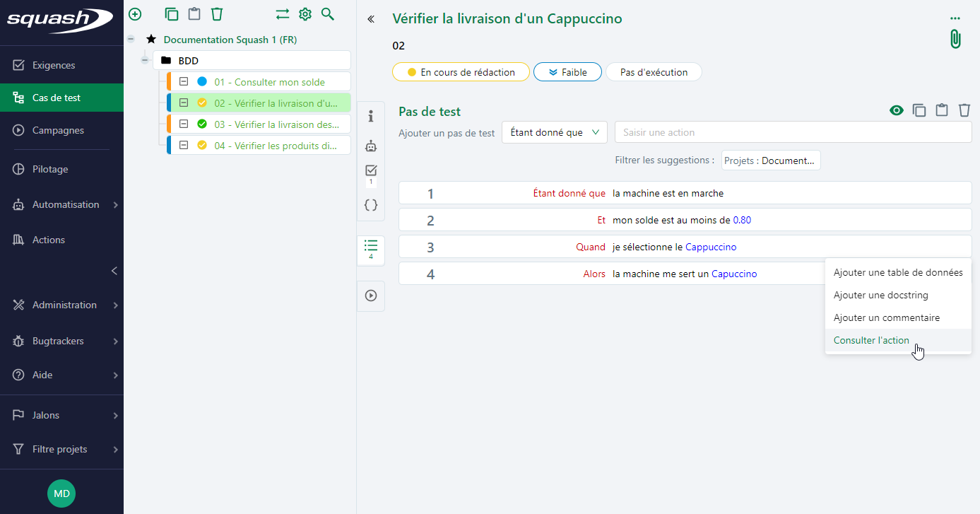This screenshot has width=980, height=514.
Task: Click the paperclip attachments icon
Action: (955, 39)
